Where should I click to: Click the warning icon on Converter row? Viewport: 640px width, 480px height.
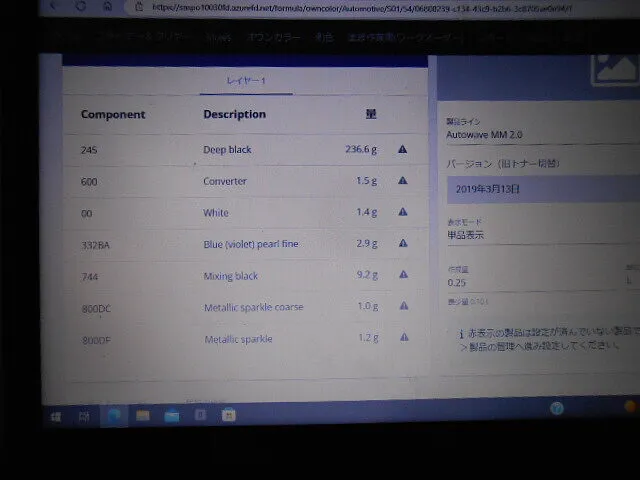click(403, 181)
